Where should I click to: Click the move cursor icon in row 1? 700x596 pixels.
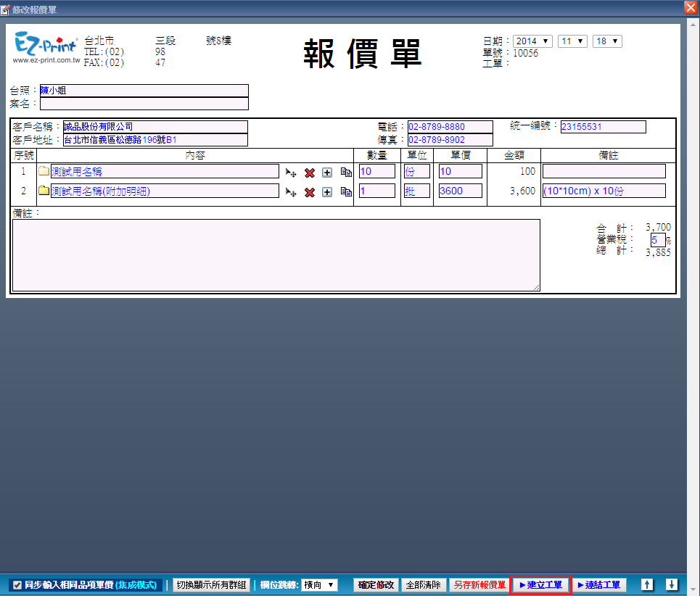click(291, 173)
